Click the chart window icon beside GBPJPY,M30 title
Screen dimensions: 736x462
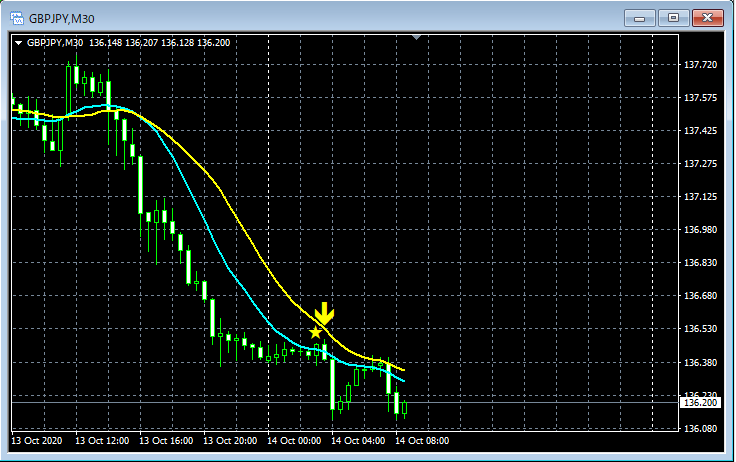pos(17,18)
